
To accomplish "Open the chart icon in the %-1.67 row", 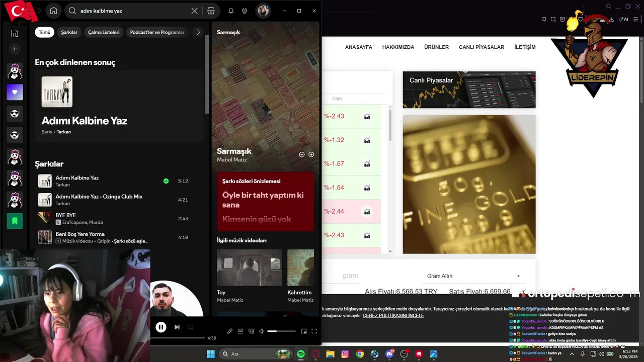I will pyautogui.click(x=367, y=164).
